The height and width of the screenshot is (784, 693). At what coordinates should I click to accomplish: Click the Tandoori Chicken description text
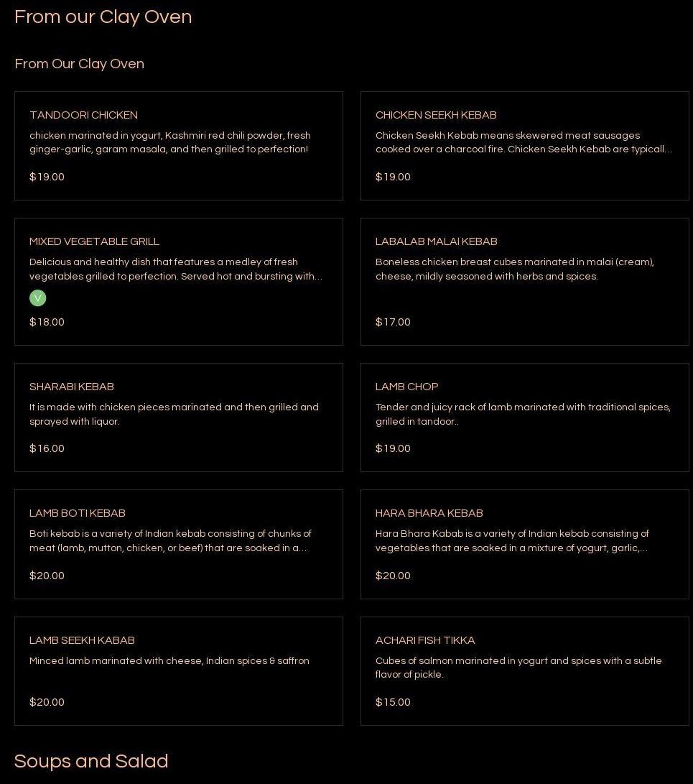point(169,142)
